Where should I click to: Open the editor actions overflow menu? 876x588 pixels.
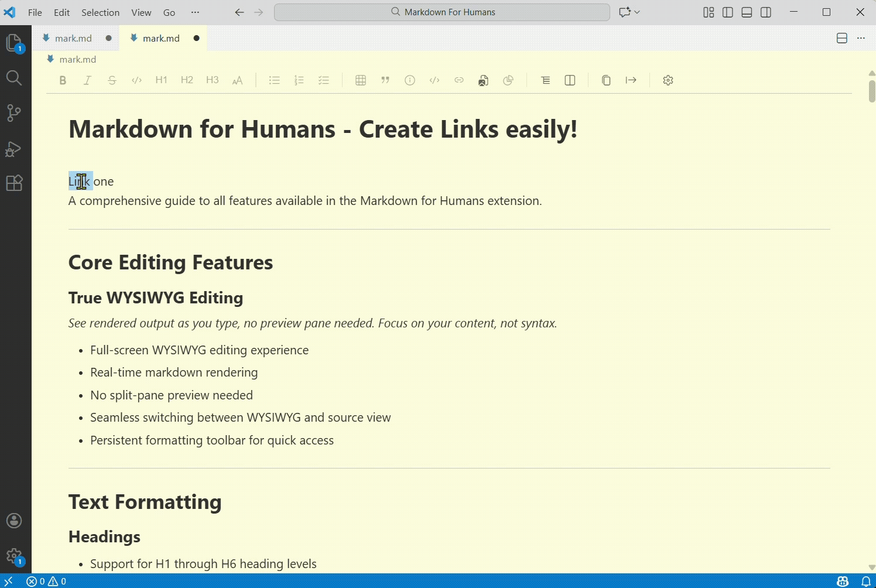coord(861,37)
